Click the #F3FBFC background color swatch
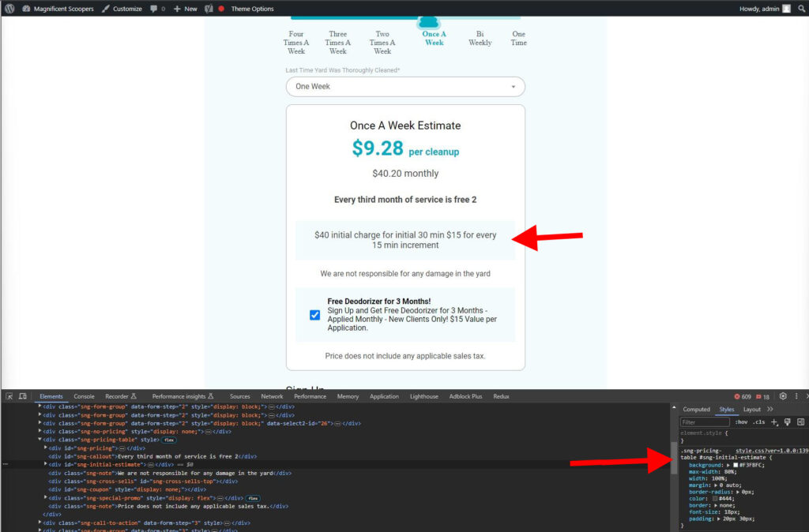 tap(736, 466)
